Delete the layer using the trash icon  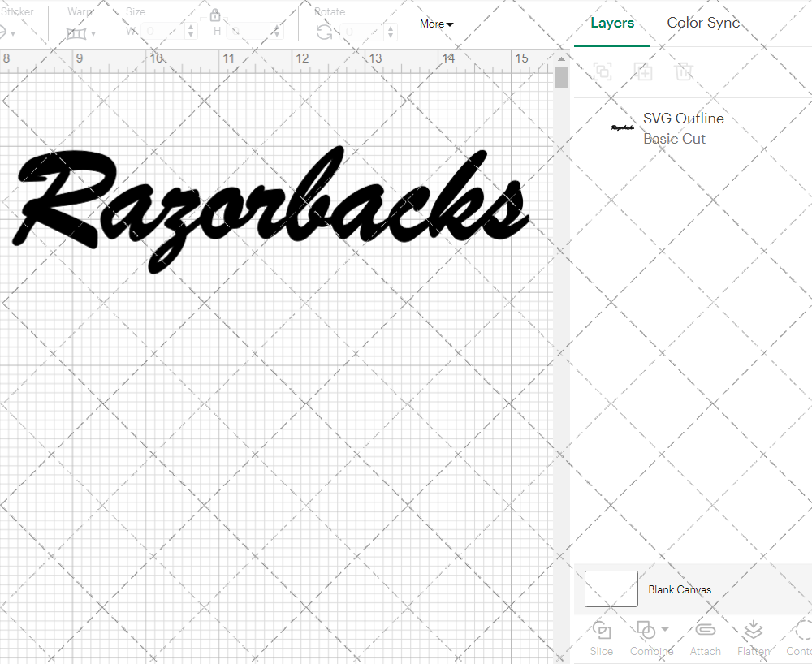pyautogui.click(x=685, y=71)
